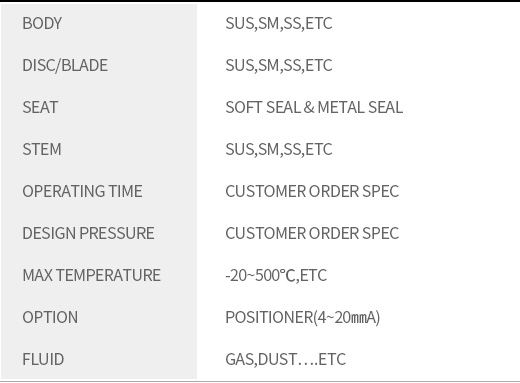Click BODY value SUS,SM,SS,ETC
520x383 pixels.
tap(279, 23)
